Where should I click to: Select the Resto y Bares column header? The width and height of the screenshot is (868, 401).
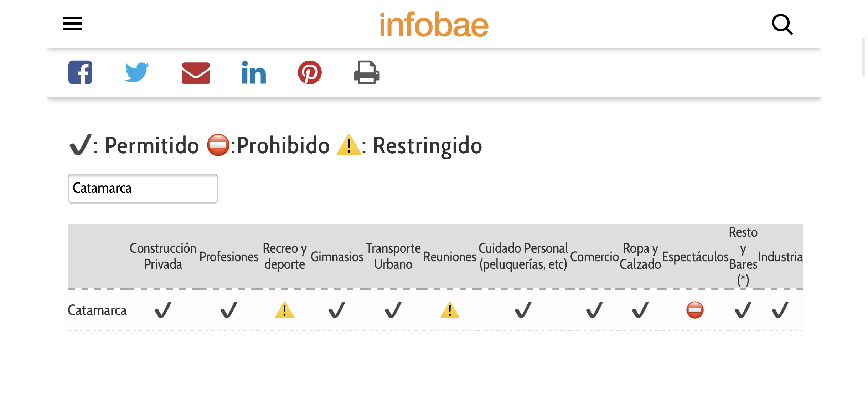(743, 256)
